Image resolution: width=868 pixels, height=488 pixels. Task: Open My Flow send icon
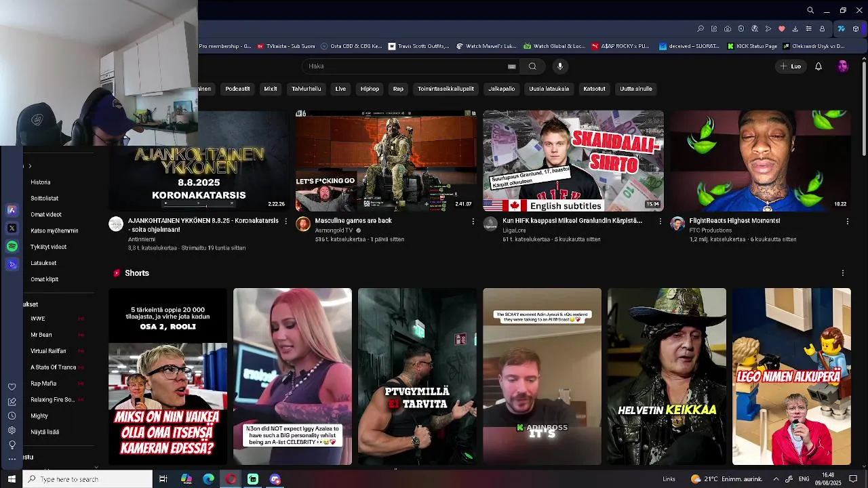[768, 28]
